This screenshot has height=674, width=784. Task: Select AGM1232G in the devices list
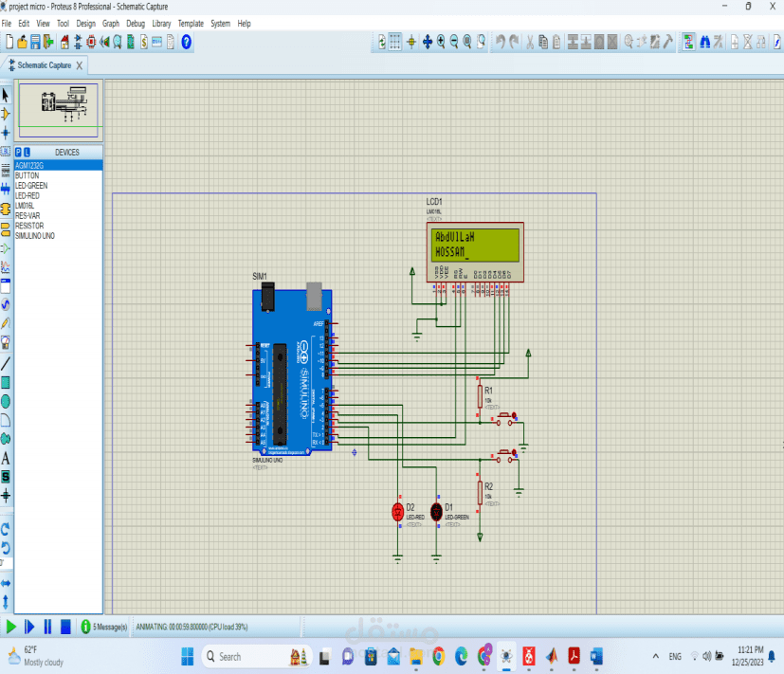tap(59, 166)
